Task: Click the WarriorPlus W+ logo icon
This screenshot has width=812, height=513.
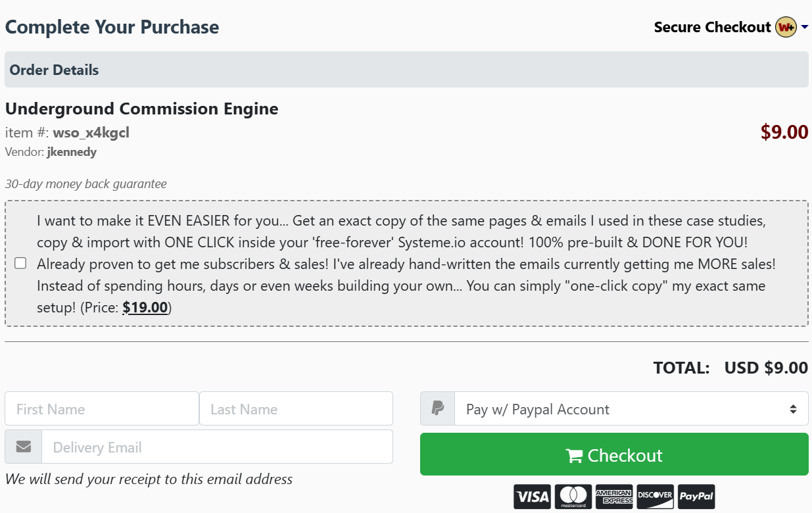Action: [x=786, y=27]
